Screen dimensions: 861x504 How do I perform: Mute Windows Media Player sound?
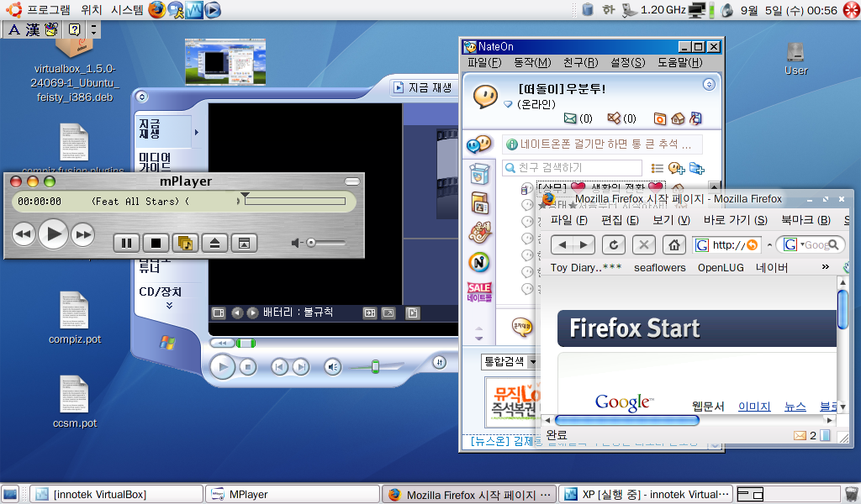tap(332, 367)
